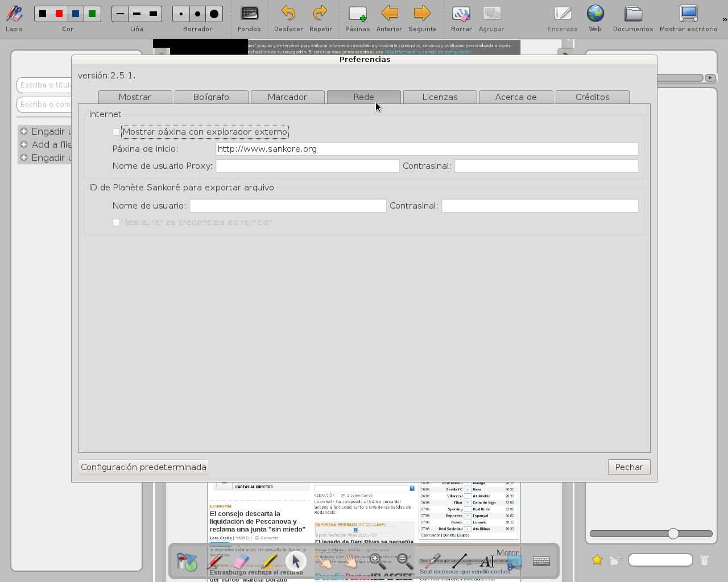Expand toolbar overflow chevron at top right

(725, 19)
